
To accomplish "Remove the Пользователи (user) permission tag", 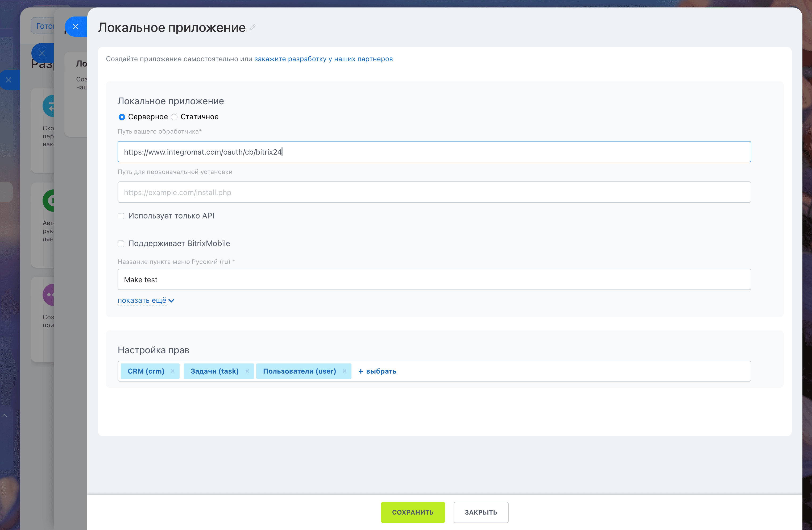I will (345, 371).
